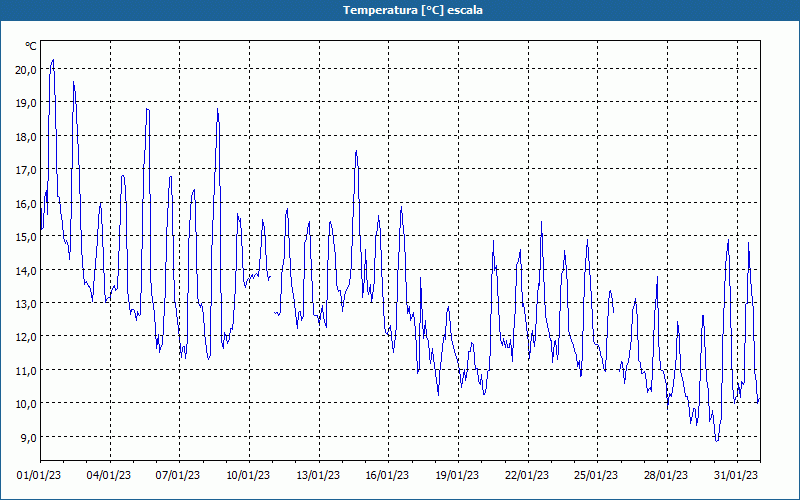Select the 10,0 axis value
800x500 pixels.
(26, 404)
